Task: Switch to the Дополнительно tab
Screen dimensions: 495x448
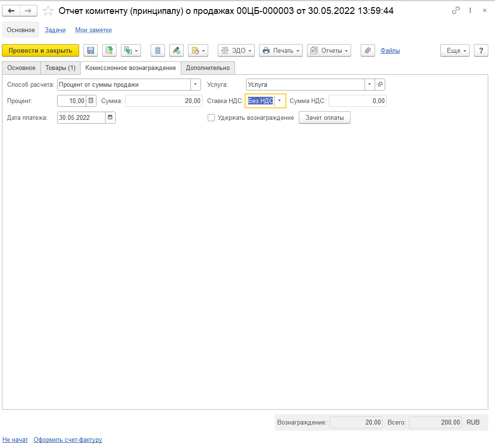Action: 208,68
